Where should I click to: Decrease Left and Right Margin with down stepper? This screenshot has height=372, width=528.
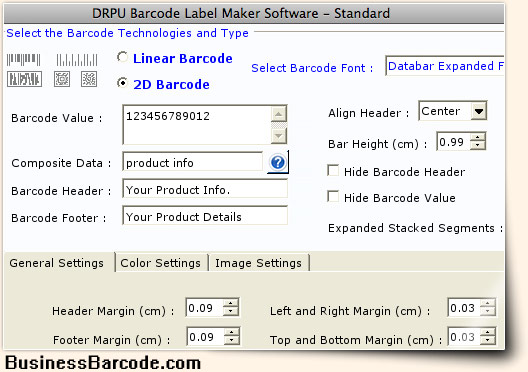click(487, 312)
